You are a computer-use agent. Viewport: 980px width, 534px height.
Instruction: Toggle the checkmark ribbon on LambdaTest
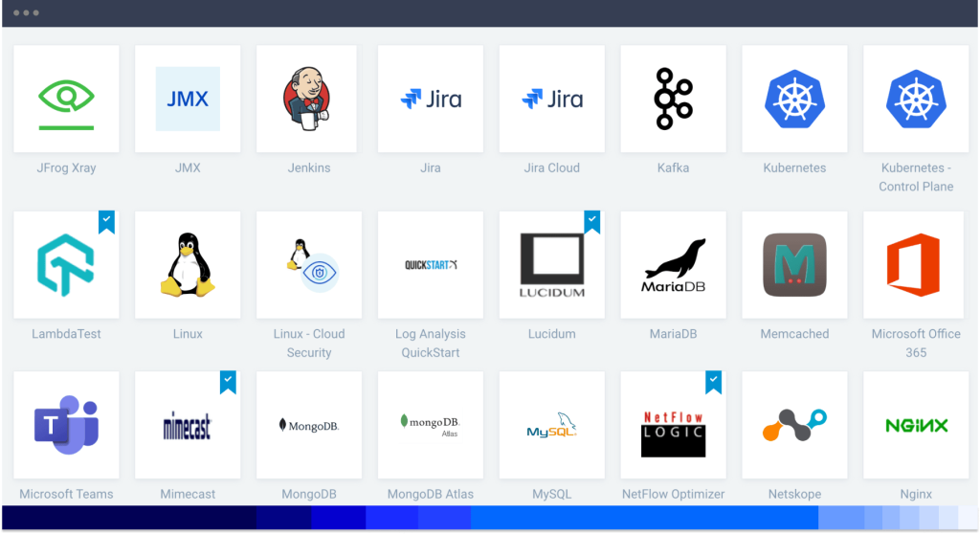click(x=107, y=221)
